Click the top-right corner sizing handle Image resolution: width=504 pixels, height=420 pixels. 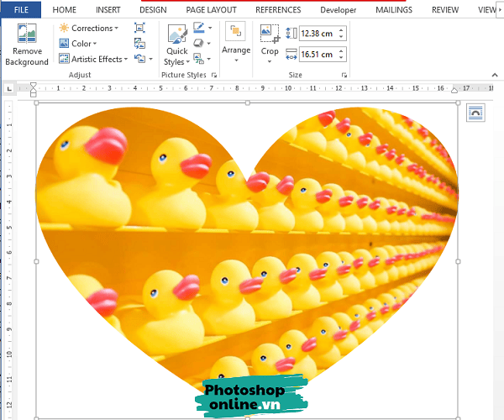[x=458, y=102]
